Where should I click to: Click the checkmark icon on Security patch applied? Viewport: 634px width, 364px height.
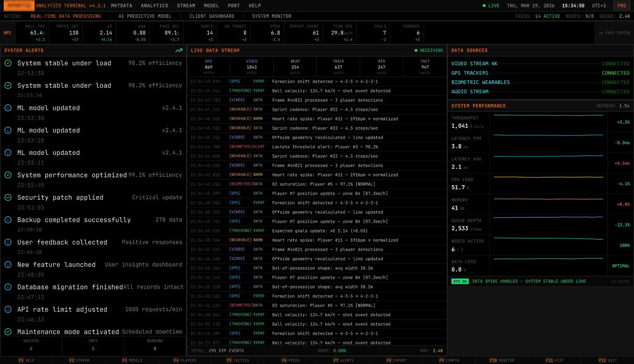click(x=8, y=197)
